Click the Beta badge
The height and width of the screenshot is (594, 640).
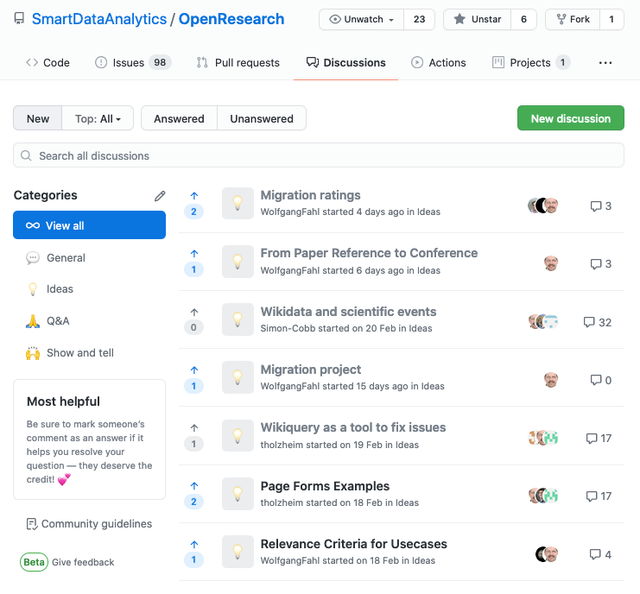[x=34, y=562]
